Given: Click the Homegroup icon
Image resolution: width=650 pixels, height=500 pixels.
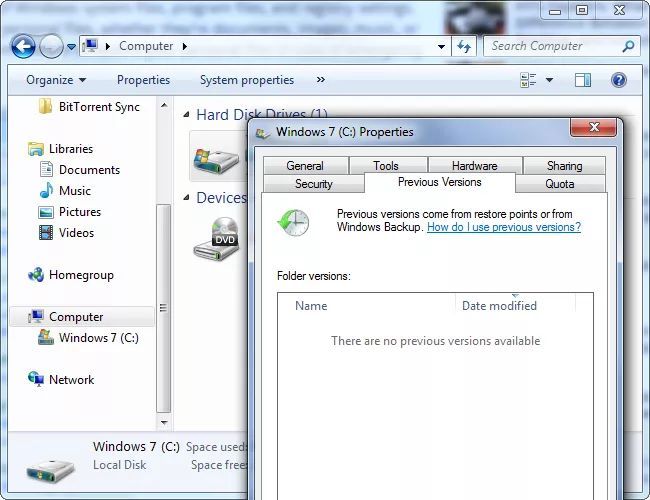Looking at the screenshot, I should click(36, 274).
